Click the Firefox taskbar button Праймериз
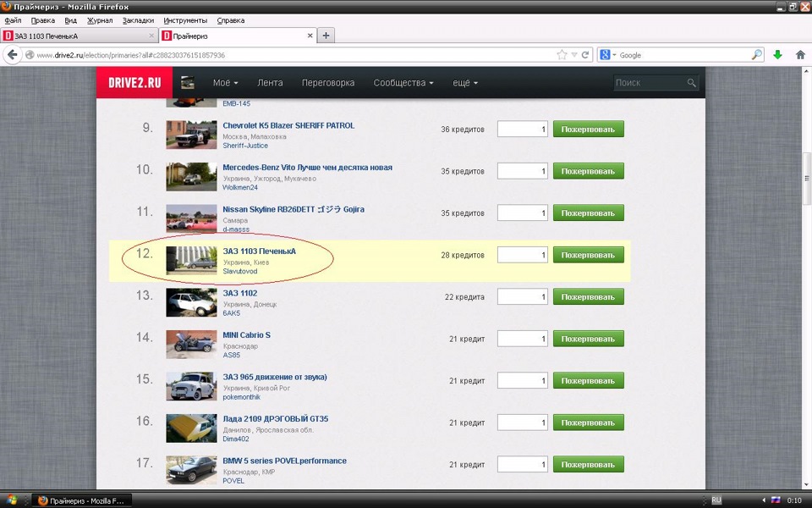Image resolution: width=812 pixels, height=508 pixels. [82, 500]
